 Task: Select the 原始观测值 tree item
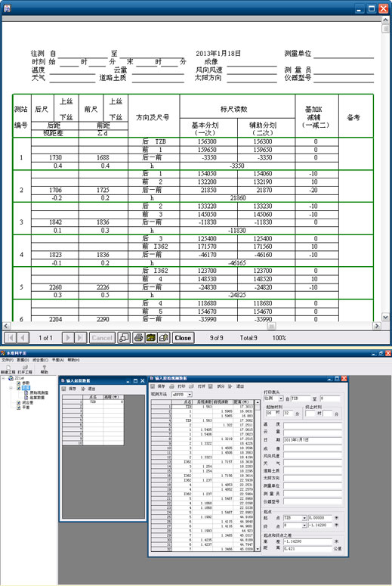click(x=39, y=392)
